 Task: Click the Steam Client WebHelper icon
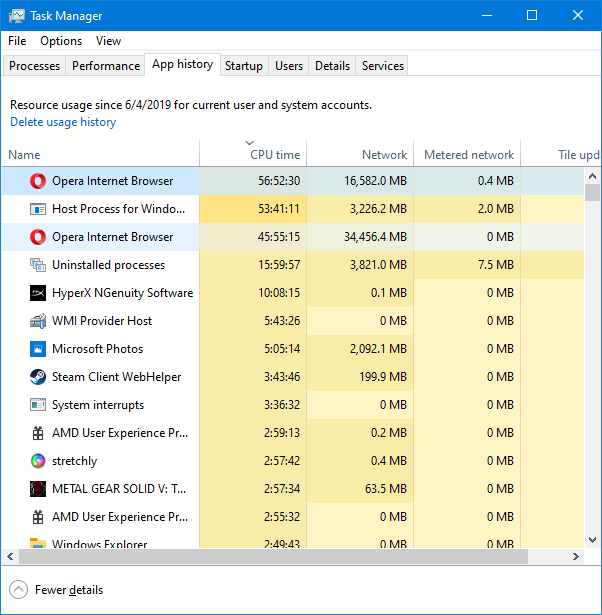pyautogui.click(x=38, y=377)
